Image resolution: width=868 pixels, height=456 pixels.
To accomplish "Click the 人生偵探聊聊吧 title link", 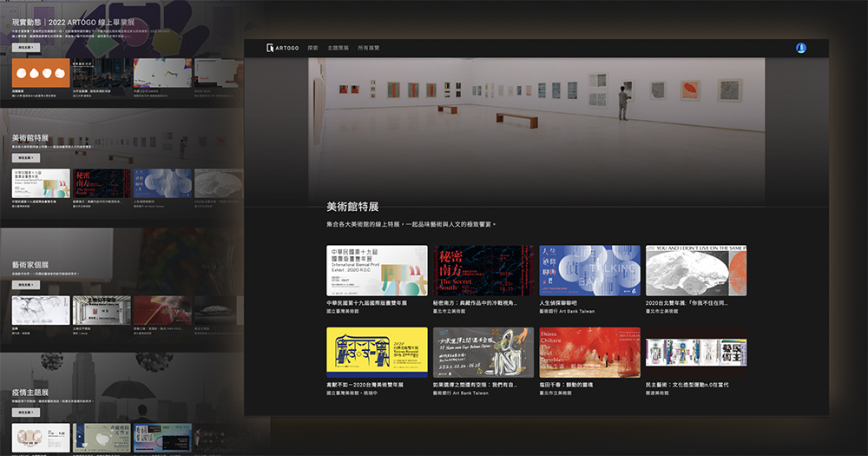I will coord(568,303).
